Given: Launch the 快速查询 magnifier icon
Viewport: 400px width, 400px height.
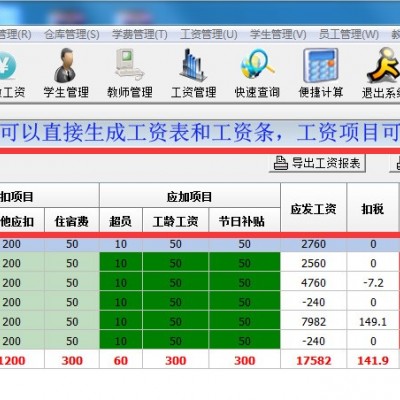Looking at the screenshot, I should 258,65.
